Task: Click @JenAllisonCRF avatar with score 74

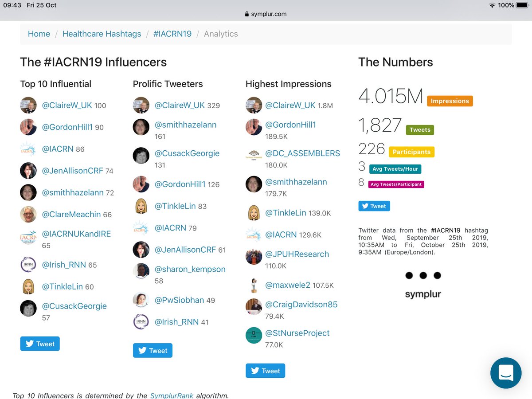Action: click(x=28, y=170)
